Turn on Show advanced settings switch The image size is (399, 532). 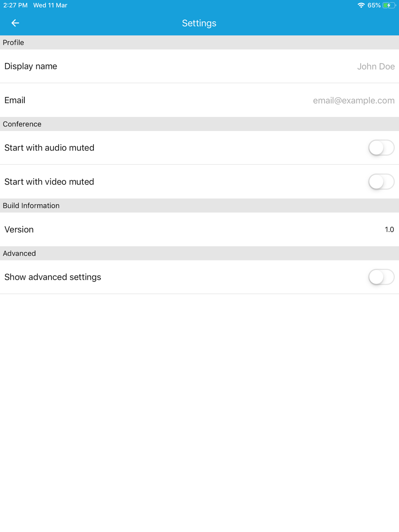coord(381,277)
